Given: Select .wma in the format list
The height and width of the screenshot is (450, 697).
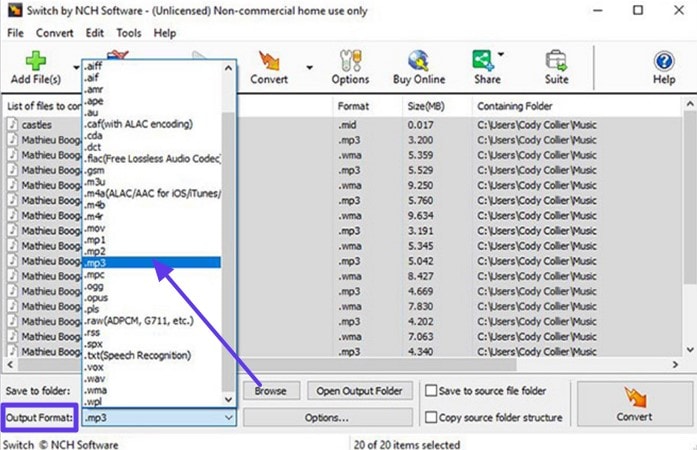Looking at the screenshot, I should click(x=152, y=390).
